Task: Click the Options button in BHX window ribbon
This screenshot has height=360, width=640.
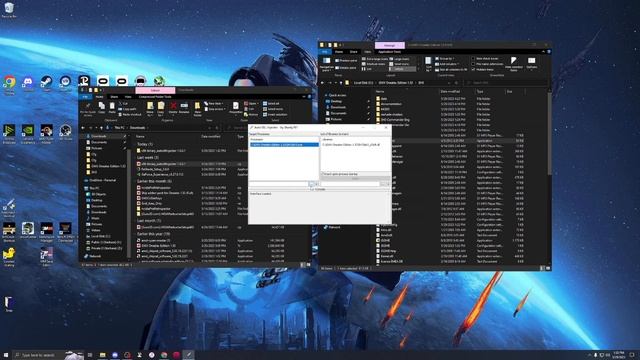Action: [532, 64]
